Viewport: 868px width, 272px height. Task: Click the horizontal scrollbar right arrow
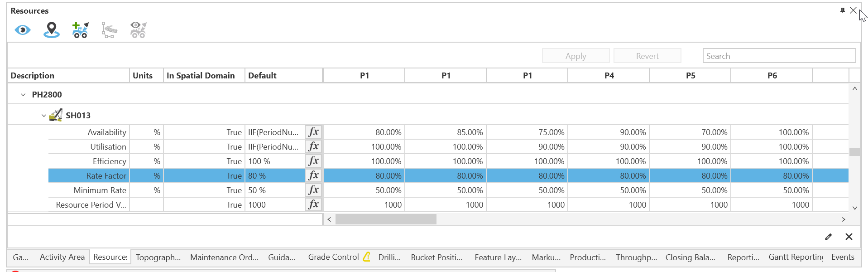point(843,219)
